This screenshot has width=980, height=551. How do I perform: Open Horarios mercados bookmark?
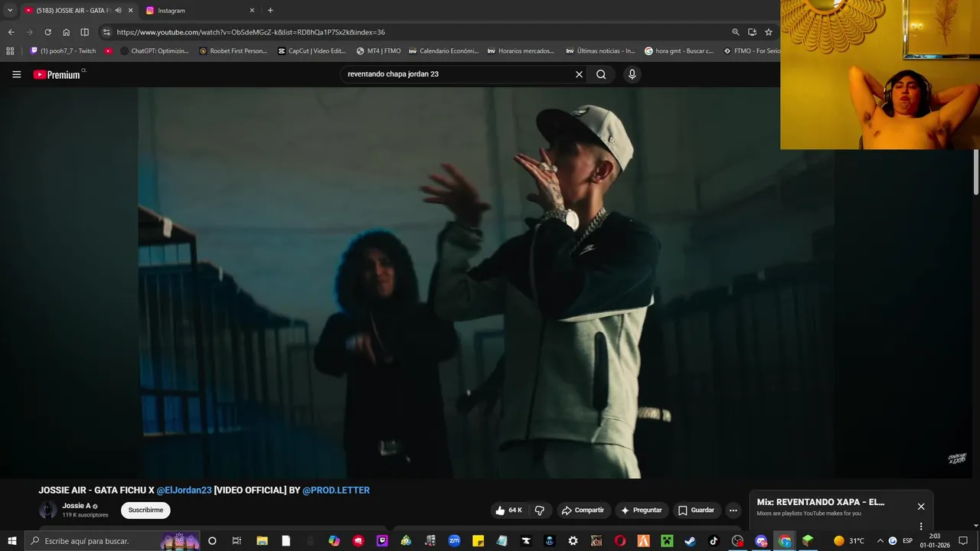521,51
